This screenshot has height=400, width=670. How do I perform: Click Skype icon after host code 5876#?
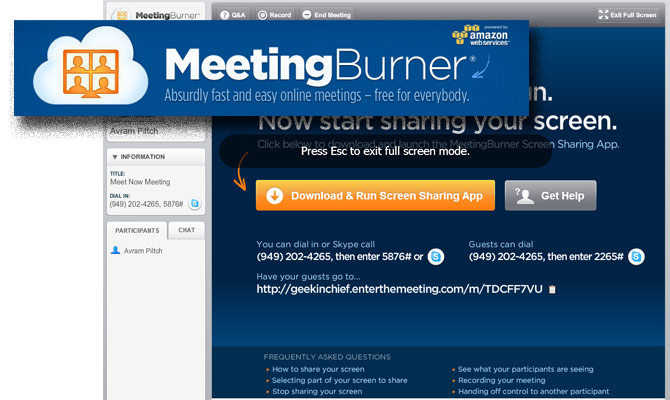point(436,256)
